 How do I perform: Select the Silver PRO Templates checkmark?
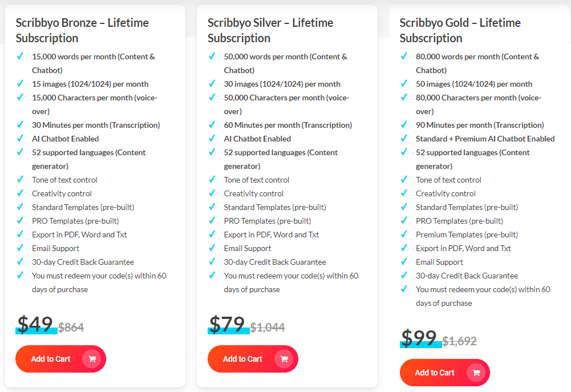(x=211, y=221)
